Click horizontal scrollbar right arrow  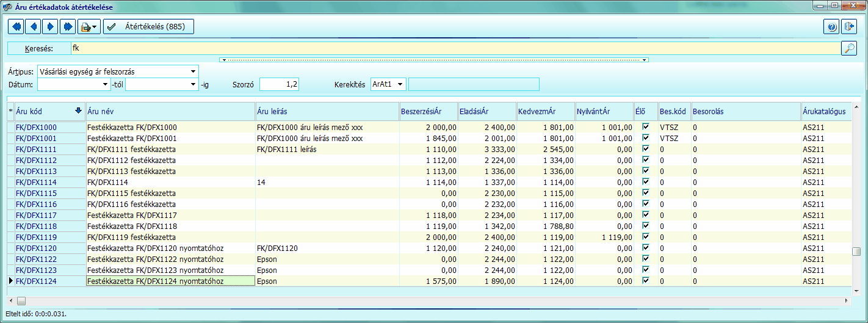847,301
